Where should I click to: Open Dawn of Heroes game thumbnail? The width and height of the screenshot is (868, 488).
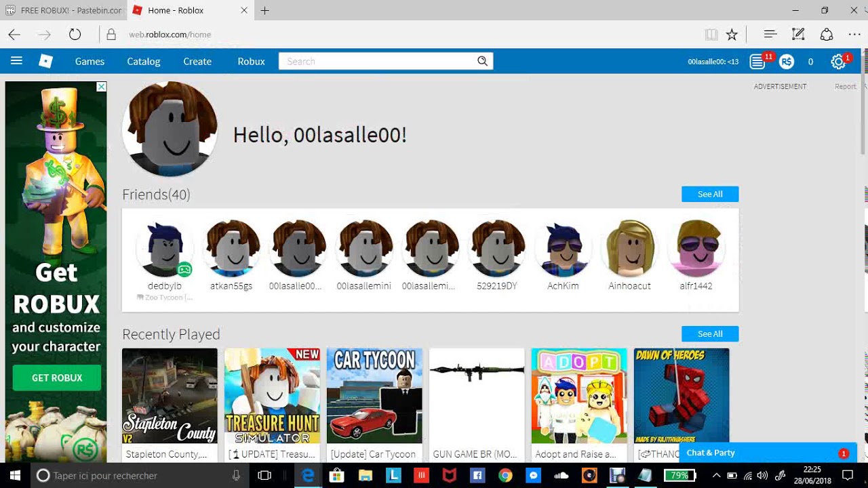pos(682,396)
